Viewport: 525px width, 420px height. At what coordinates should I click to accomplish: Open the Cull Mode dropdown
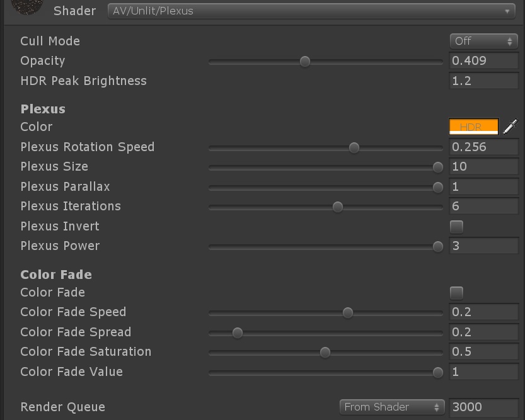coord(483,40)
